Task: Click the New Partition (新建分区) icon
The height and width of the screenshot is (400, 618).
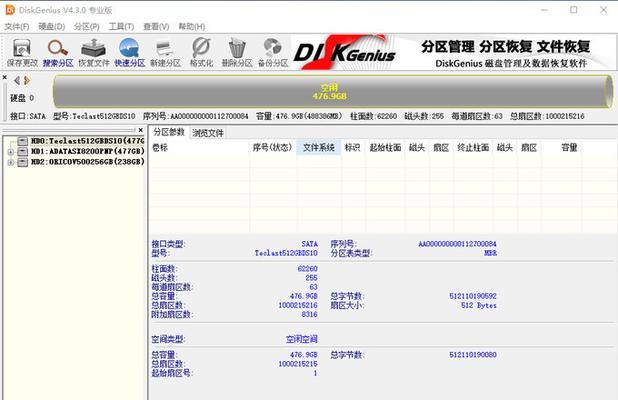Action: click(x=165, y=52)
